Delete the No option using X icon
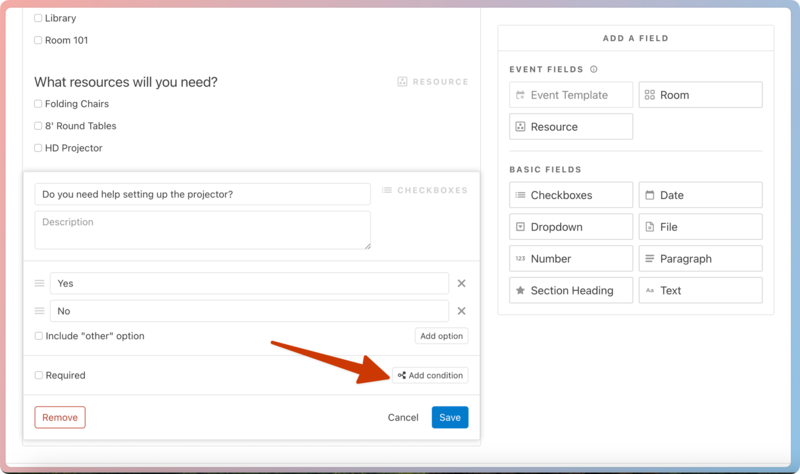 pos(461,311)
